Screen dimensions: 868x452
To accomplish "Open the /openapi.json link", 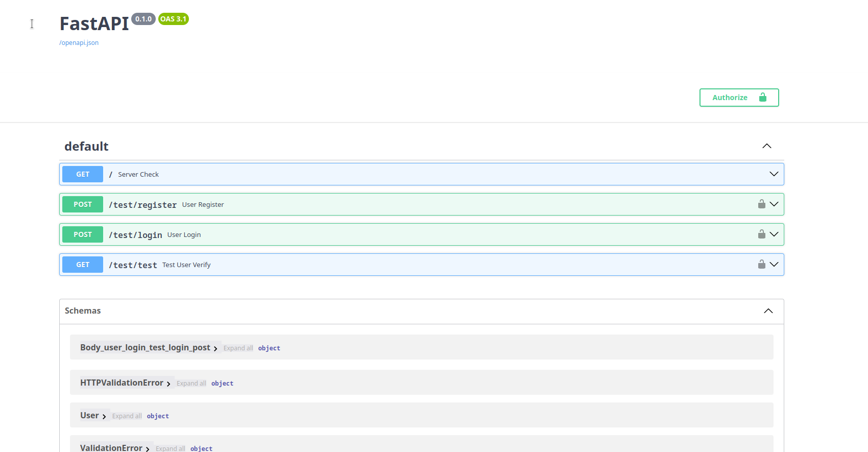I will (79, 43).
